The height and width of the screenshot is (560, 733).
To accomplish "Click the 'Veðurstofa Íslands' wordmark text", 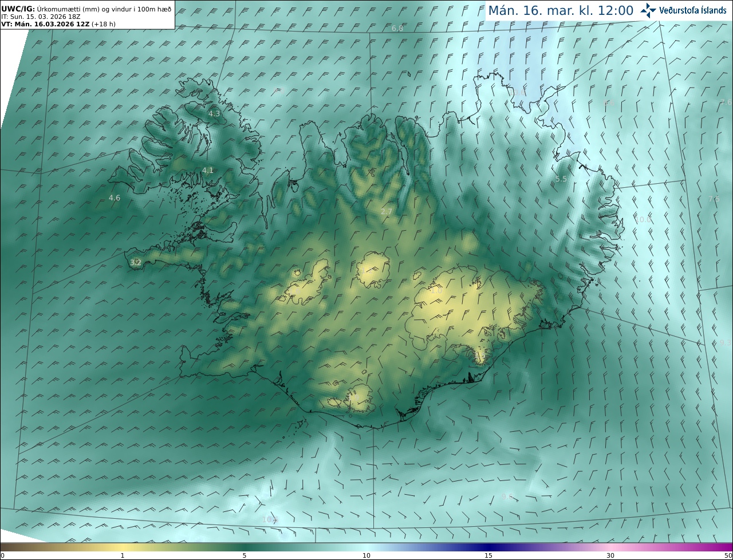I will point(693,10).
